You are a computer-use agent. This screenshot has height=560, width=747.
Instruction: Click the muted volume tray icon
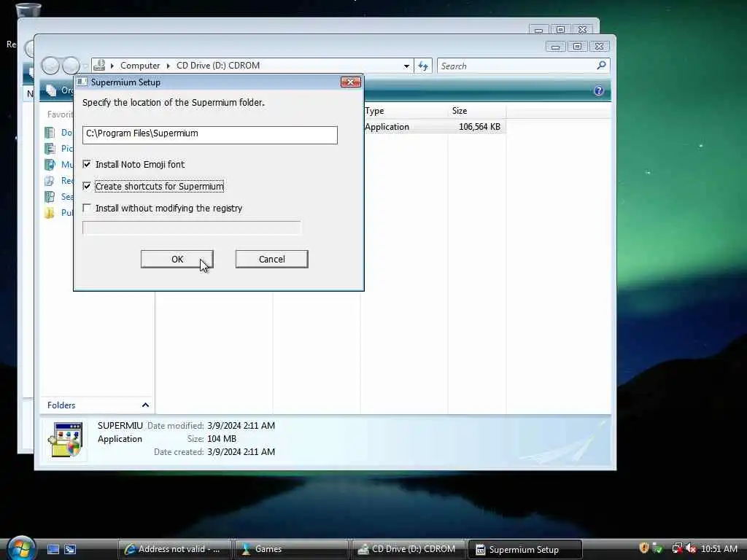tap(691, 548)
